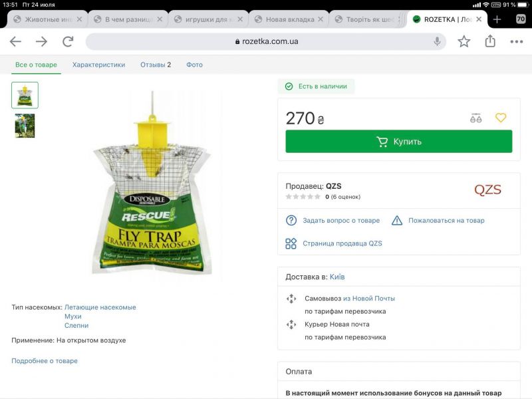Open the Фото tab
Screen dimensions: 532x399
click(194, 65)
